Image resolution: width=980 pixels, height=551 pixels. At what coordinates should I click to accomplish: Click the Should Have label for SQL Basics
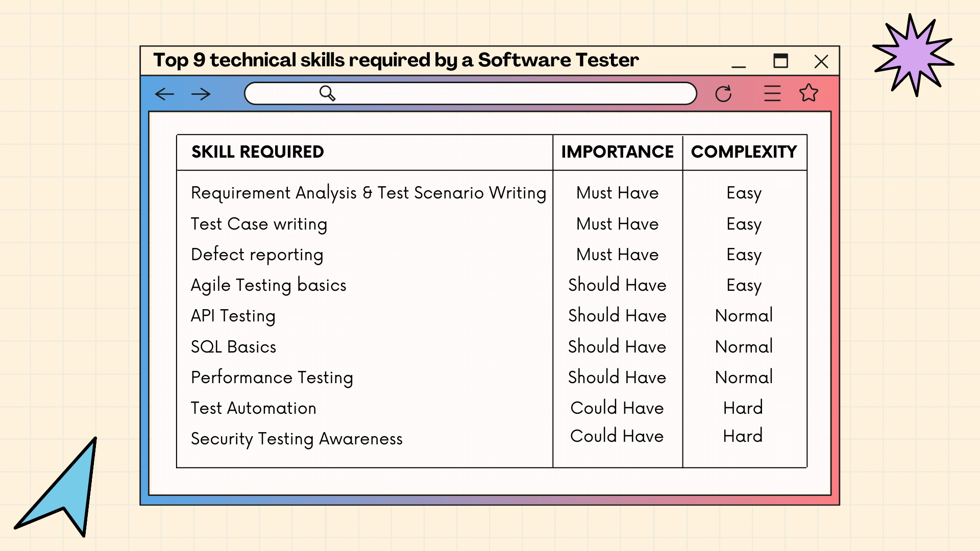617,346
